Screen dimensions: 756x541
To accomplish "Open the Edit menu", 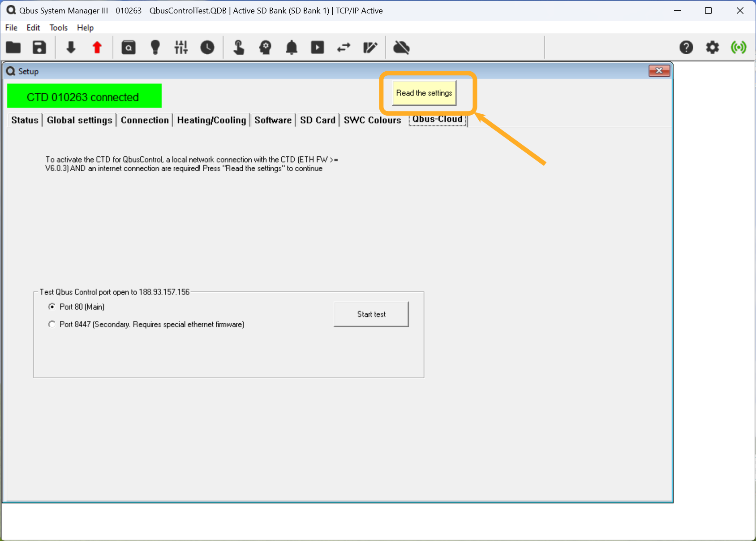I will 33,27.
